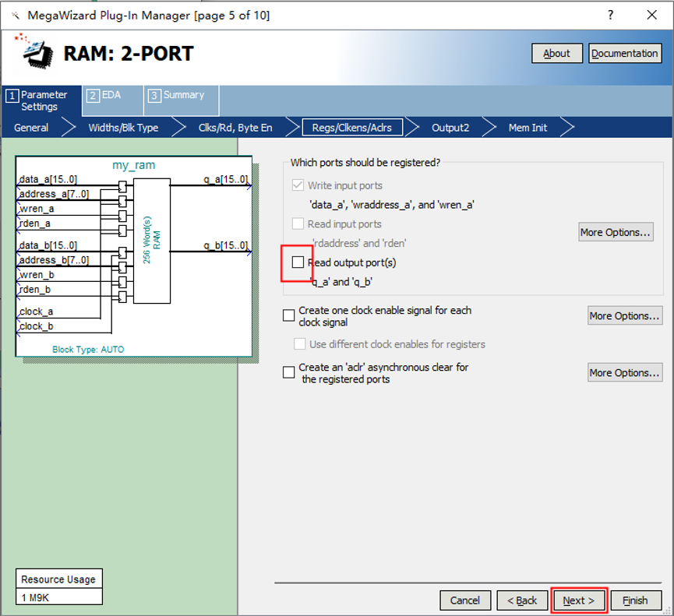Click the my_ram block diagram

point(134,255)
